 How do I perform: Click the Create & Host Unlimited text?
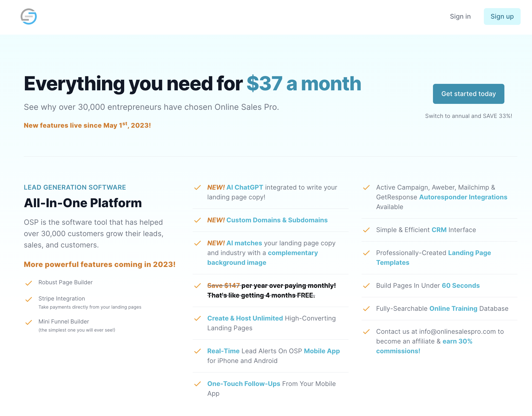pos(245,318)
